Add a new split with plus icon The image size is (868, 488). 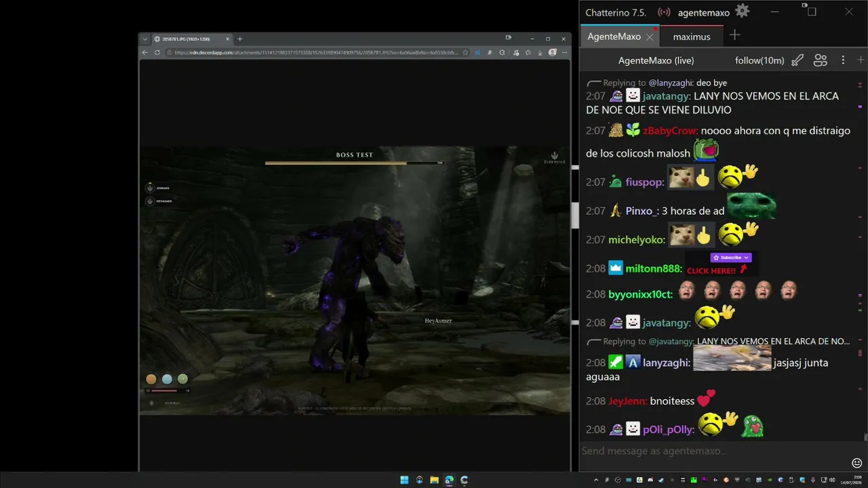coord(861,60)
